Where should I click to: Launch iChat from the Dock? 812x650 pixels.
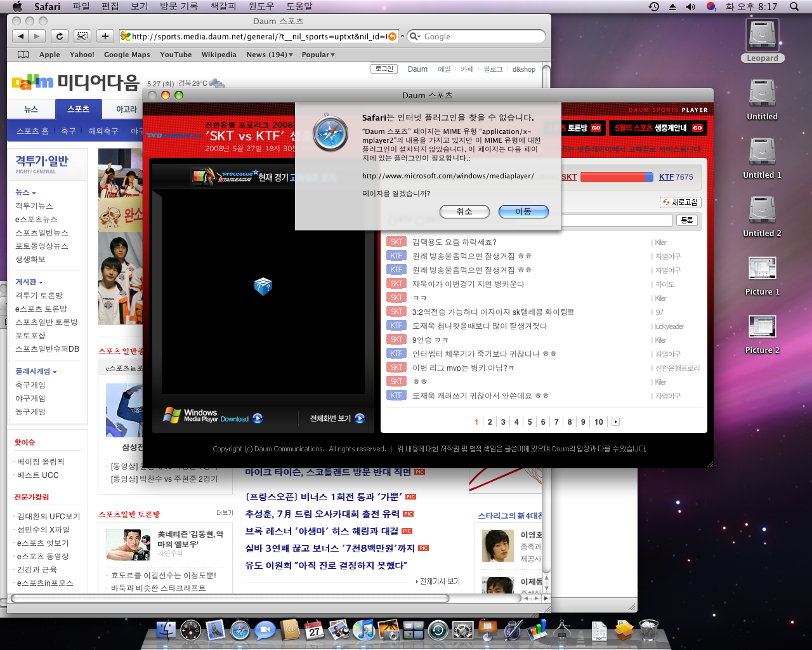coord(265,630)
